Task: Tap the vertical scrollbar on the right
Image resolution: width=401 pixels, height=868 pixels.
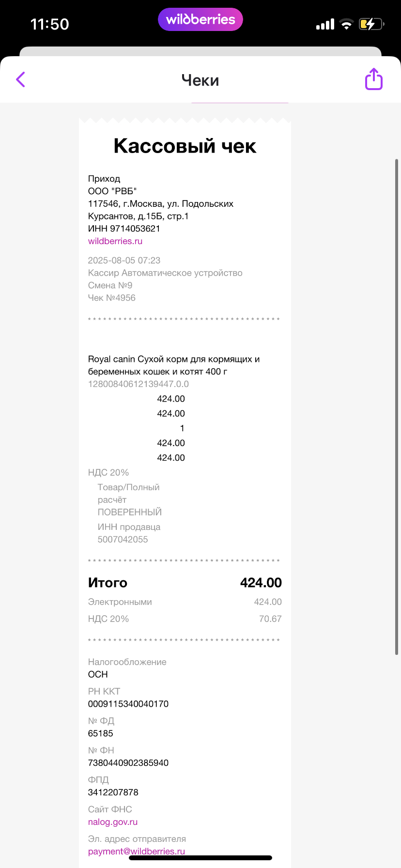Action: (x=397, y=407)
